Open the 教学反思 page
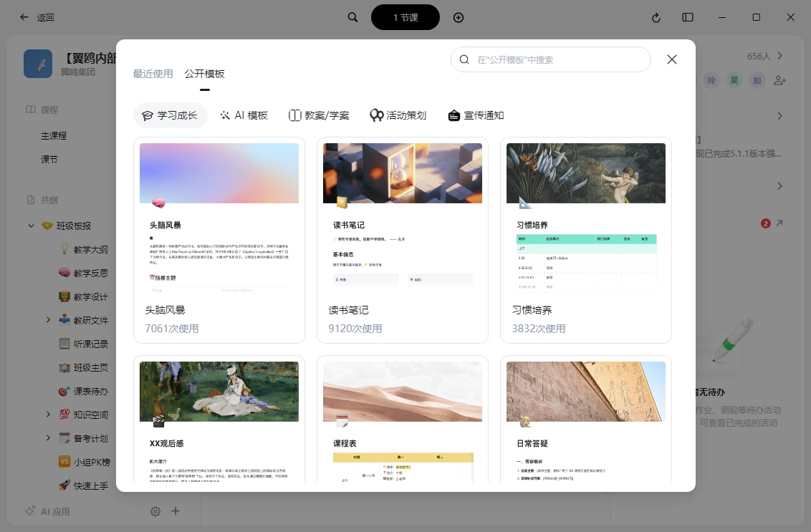 pyautogui.click(x=90, y=273)
